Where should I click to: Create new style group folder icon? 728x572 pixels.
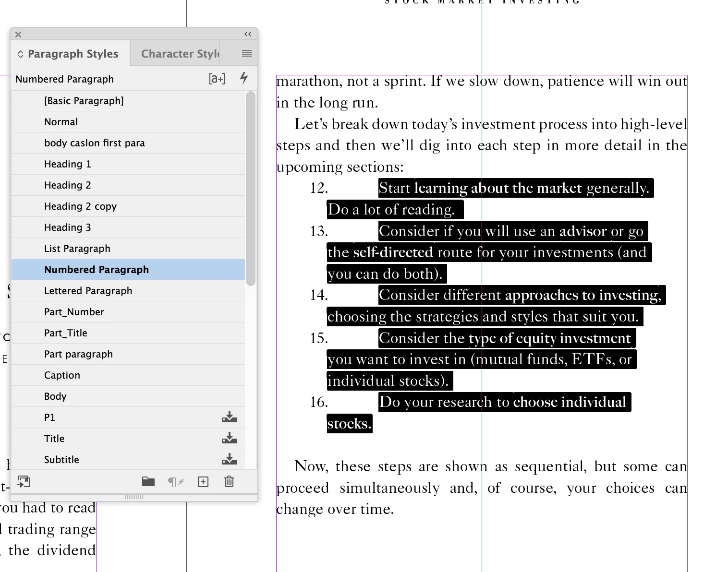[148, 481]
